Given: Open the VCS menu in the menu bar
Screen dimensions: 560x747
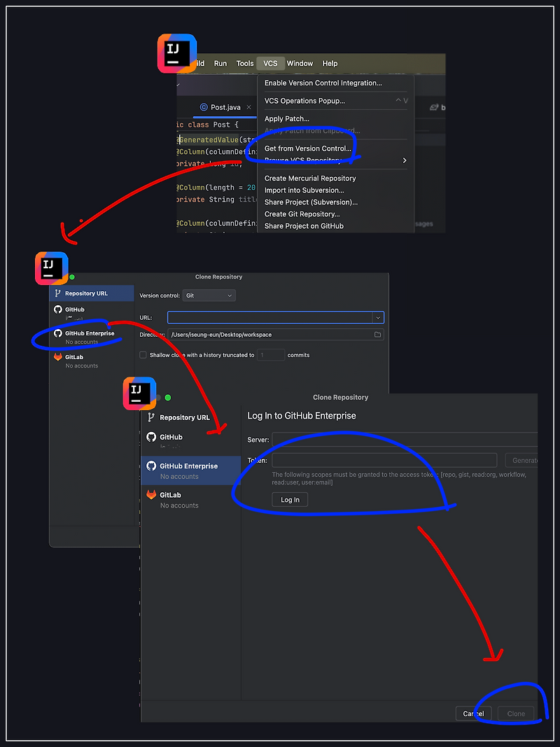Looking at the screenshot, I should (270, 63).
